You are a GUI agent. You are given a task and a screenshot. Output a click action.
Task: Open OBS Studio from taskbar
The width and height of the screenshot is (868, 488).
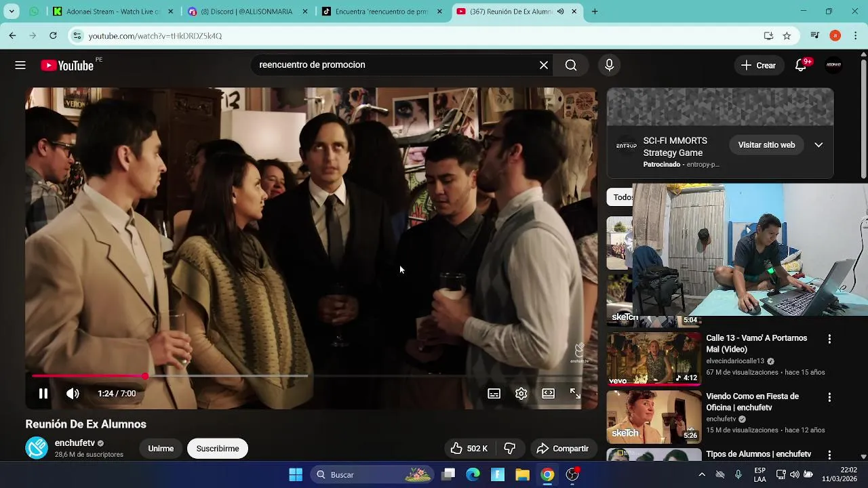pyautogui.click(x=572, y=474)
